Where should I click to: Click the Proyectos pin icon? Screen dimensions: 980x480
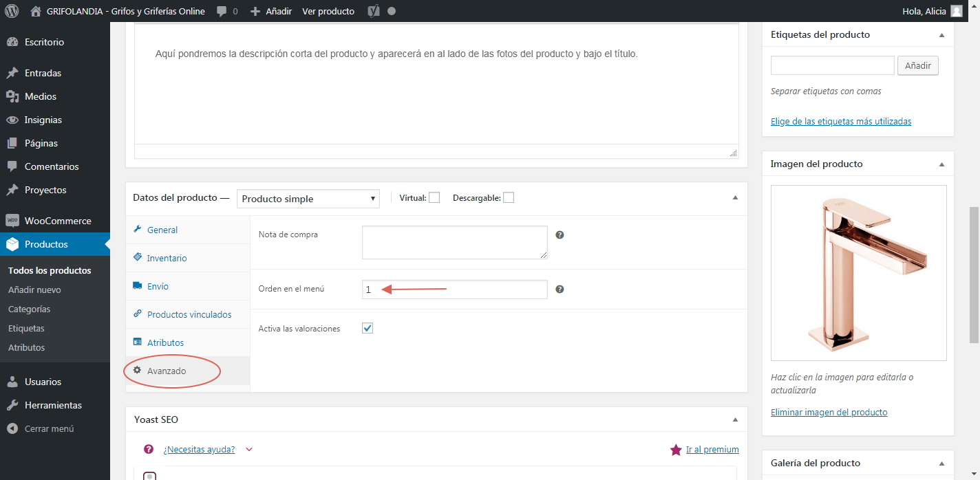[x=12, y=190]
